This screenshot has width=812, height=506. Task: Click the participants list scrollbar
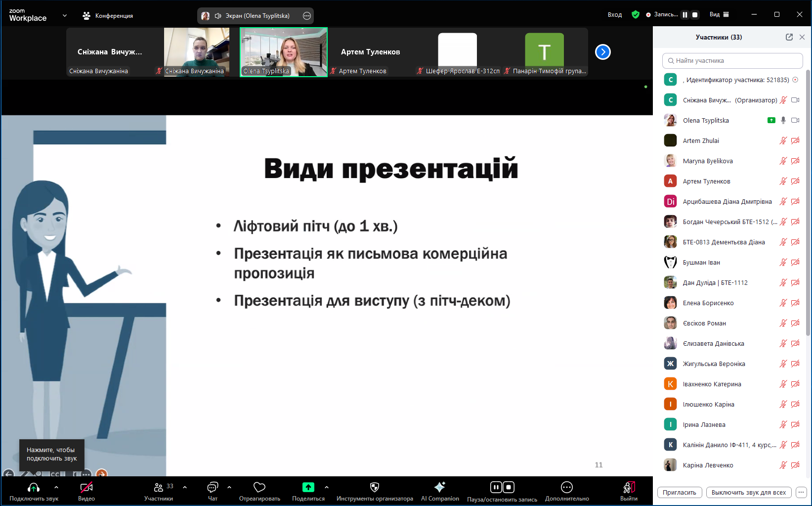808,198
